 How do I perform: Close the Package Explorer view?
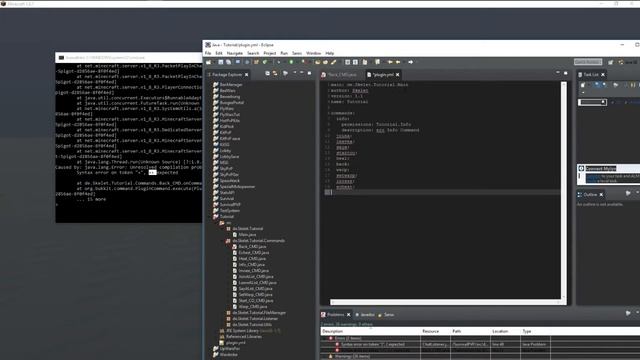[247, 75]
